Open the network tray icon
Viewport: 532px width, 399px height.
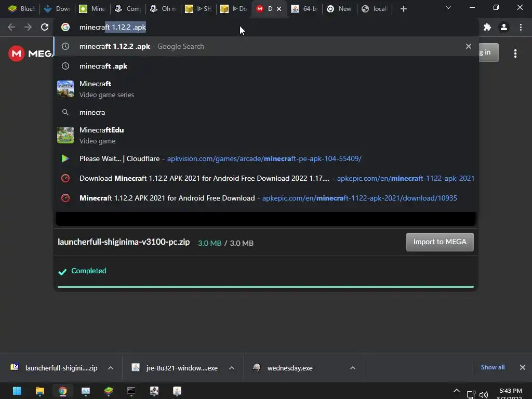(471, 395)
